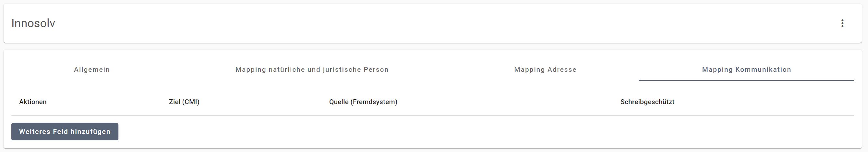The width and height of the screenshot is (868, 152).
Task: Click the Quelle (Fremdsystem) column header
Action: (363, 102)
